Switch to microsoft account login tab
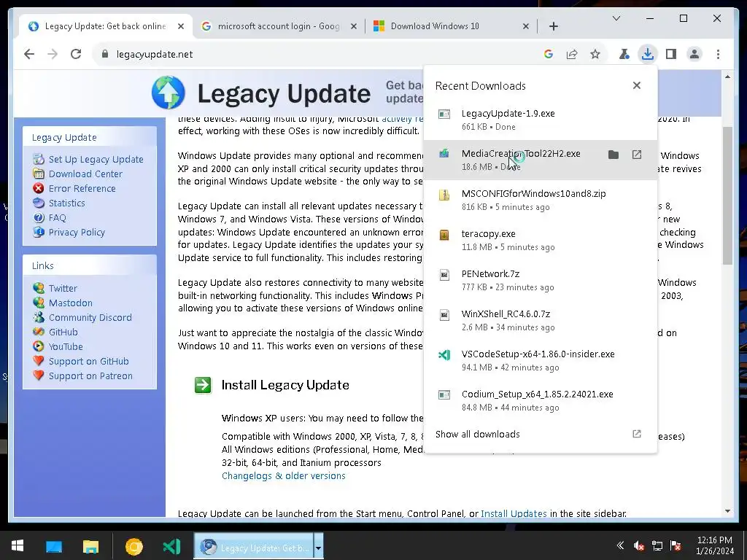Image resolution: width=747 pixels, height=560 pixels. [279, 26]
